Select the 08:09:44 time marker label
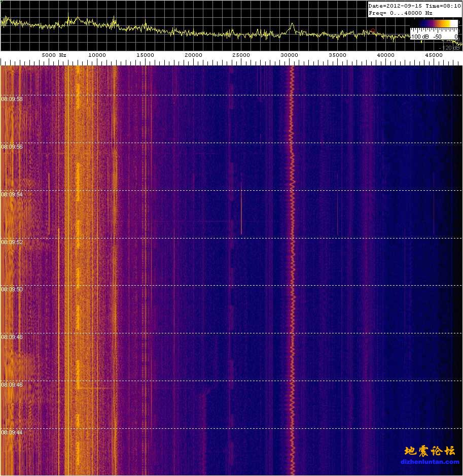The width and height of the screenshot is (463, 476). click(12, 432)
